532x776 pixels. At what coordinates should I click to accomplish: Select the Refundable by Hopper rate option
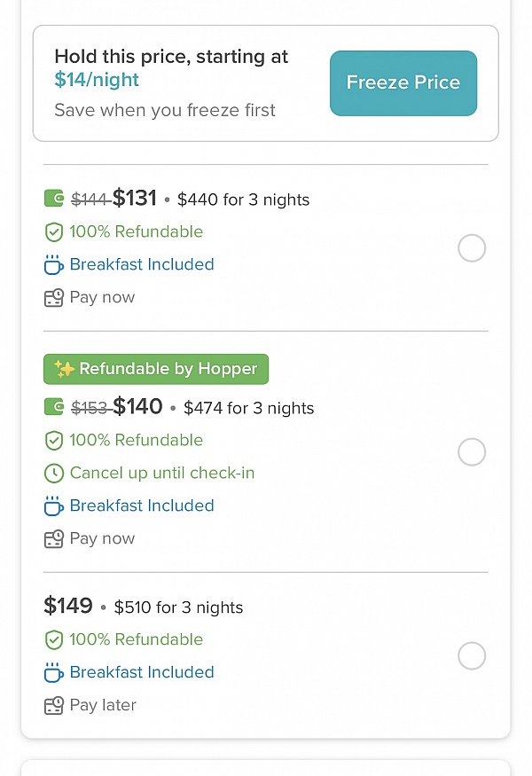tap(472, 452)
